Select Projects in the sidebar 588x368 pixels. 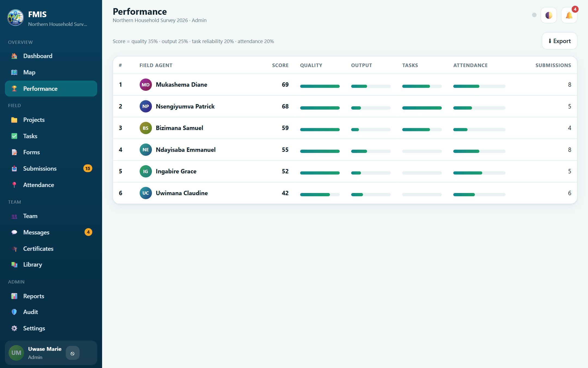tap(51, 120)
